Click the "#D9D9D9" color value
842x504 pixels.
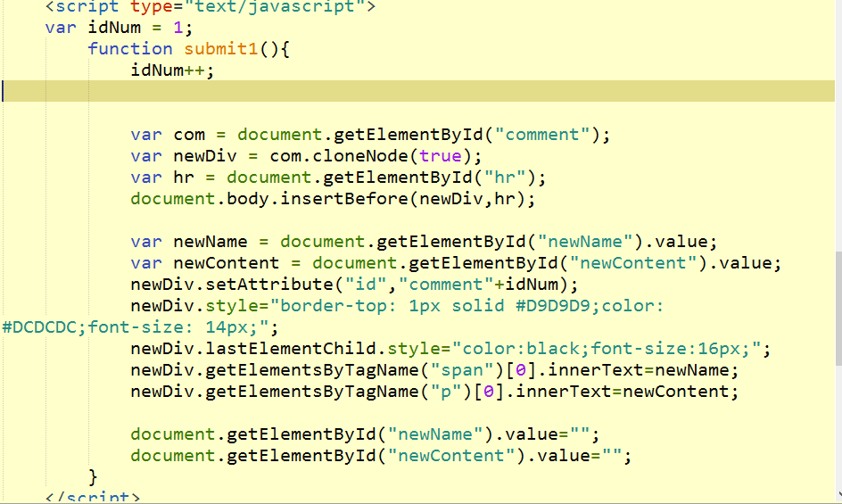[553, 306]
